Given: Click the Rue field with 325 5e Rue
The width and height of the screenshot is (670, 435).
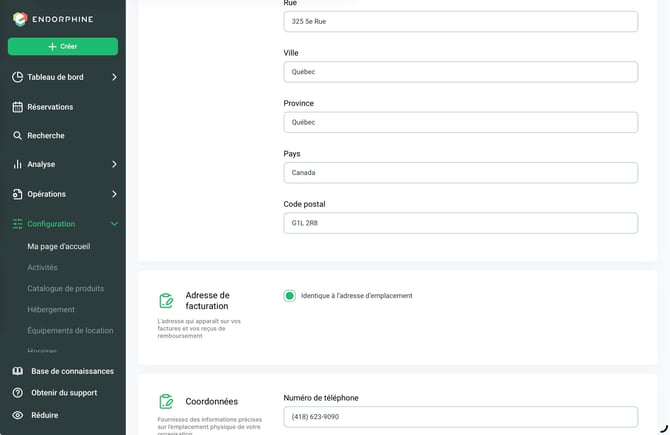Looking at the screenshot, I should 461,21.
